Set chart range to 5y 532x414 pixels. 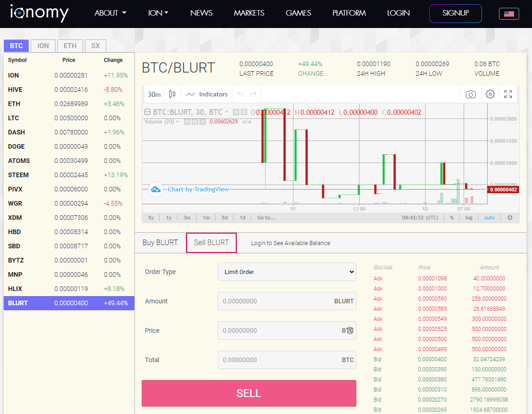[x=151, y=218]
